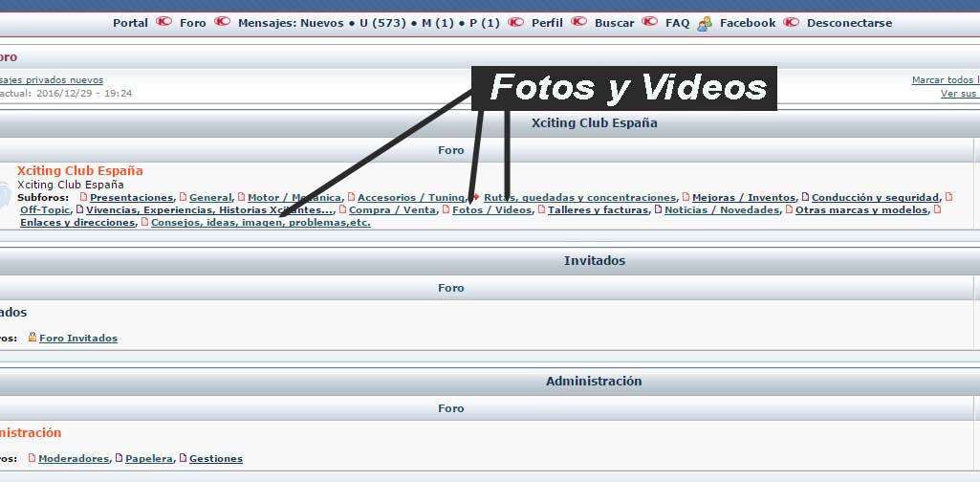Go to Perfil in the top navigation
The width and height of the screenshot is (980, 482).
[x=547, y=23]
